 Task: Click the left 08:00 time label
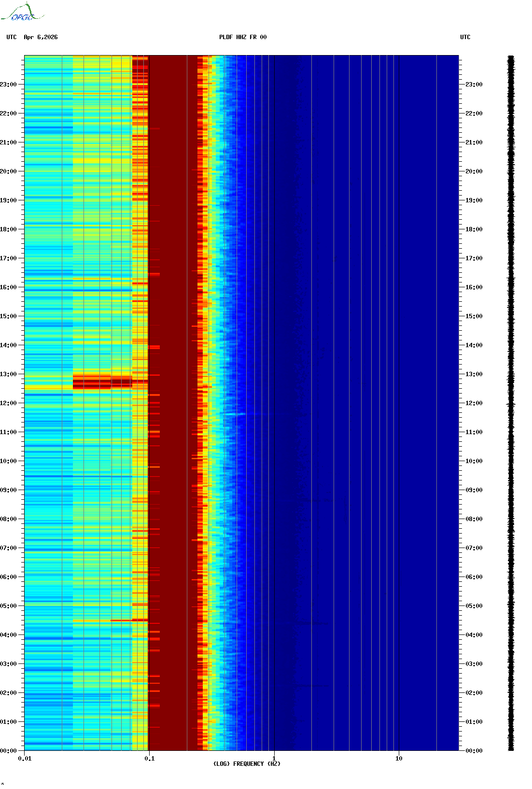click(8, 519)
